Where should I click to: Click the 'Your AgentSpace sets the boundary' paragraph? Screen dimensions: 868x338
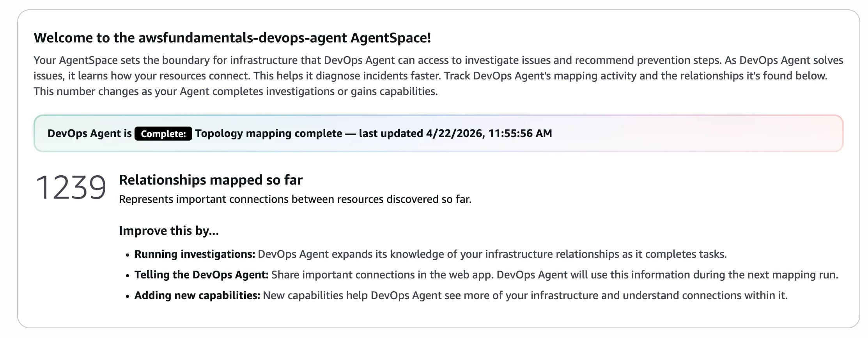pyautogui.click(x=438, y=76)
